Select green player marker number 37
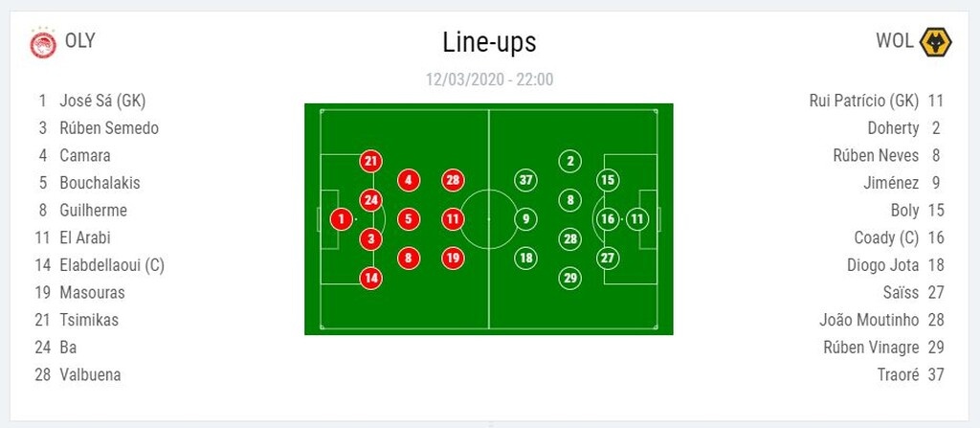This screenshot has height=428, width=980. coord(524,180)
